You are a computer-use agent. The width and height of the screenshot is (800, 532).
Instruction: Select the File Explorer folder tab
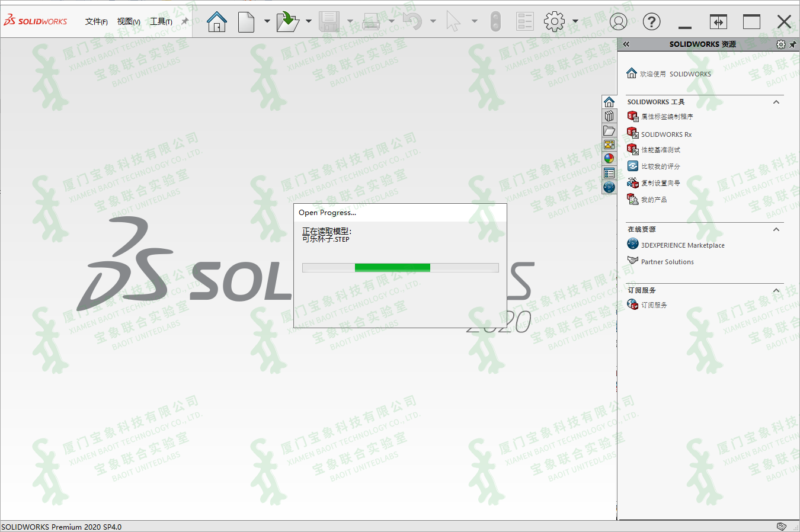pyautogui.click(x=609, y=130)
